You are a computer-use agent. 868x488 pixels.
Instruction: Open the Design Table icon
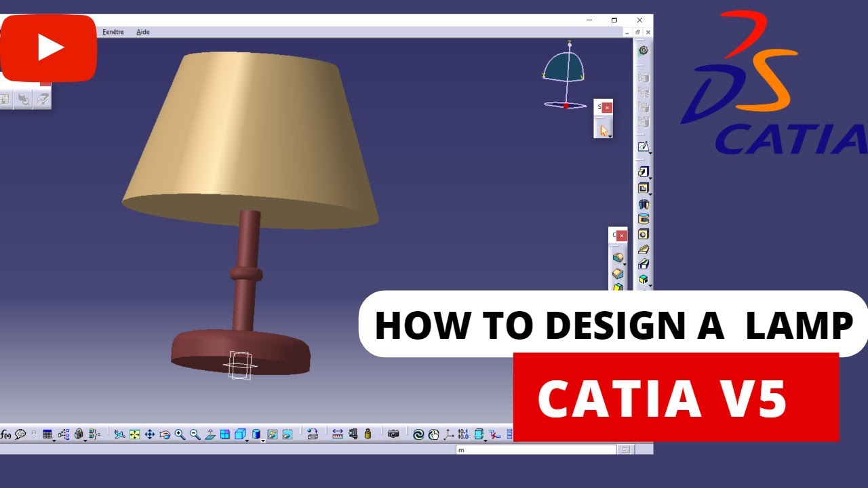tap(47, 434)
